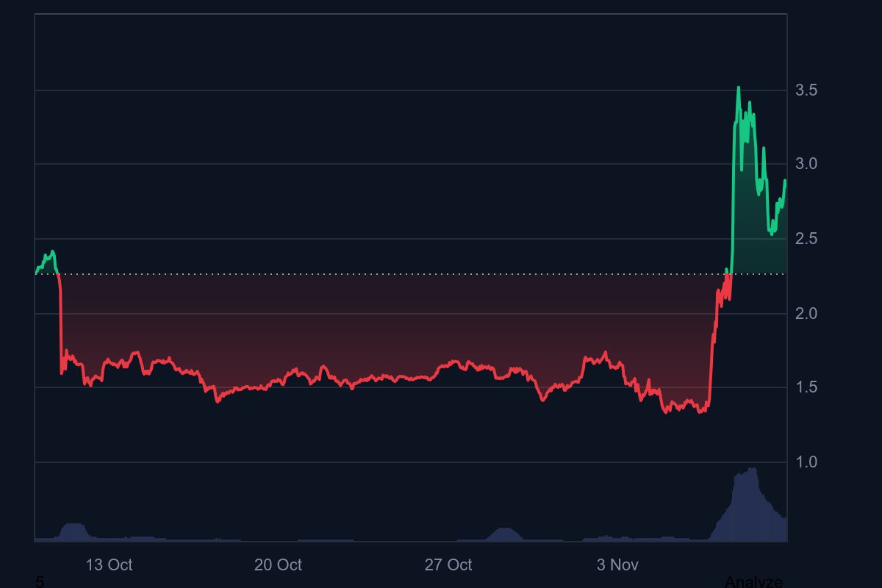Select the 3 Nov date label
882x588 pixels.
tap(617, 564)
